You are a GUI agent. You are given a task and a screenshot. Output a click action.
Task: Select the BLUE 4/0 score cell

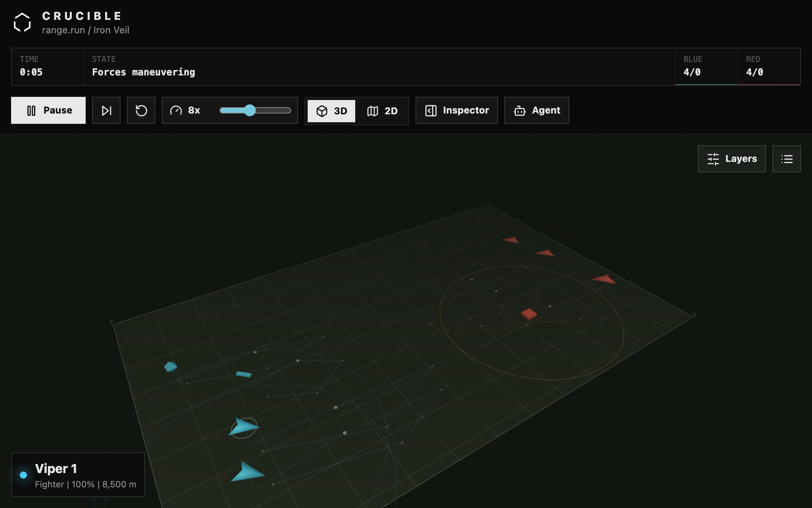(x=707, y=67)
